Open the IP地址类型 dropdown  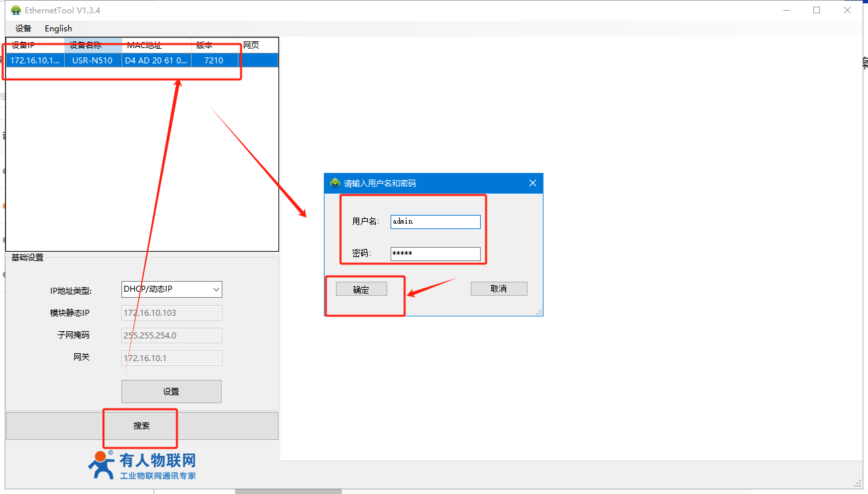coord(172,289)
